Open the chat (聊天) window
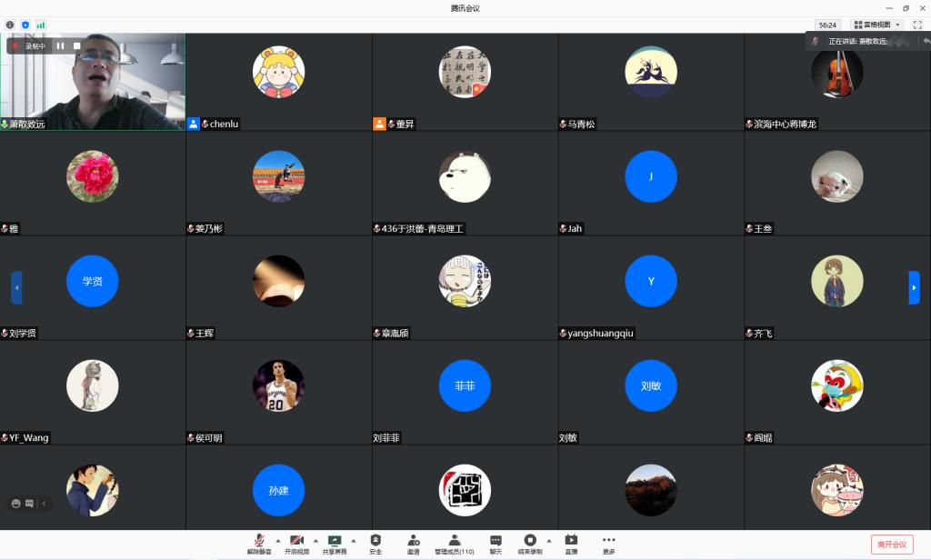 pos(496,544)
